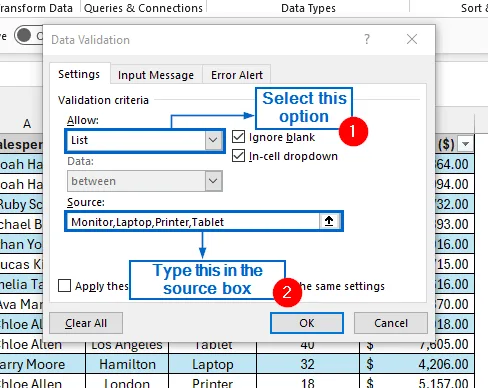Click the OK button
The width and height of the screenshot is (488, 388).
(307, 323)
